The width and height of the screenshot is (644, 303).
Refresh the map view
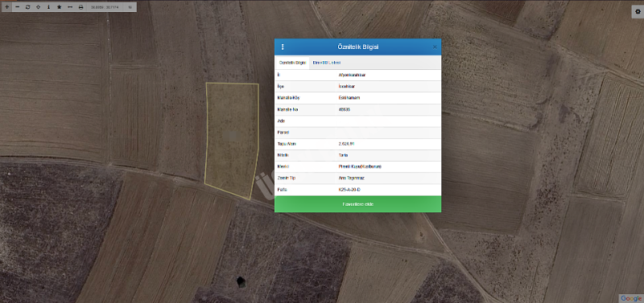click(x=28, y=7)
